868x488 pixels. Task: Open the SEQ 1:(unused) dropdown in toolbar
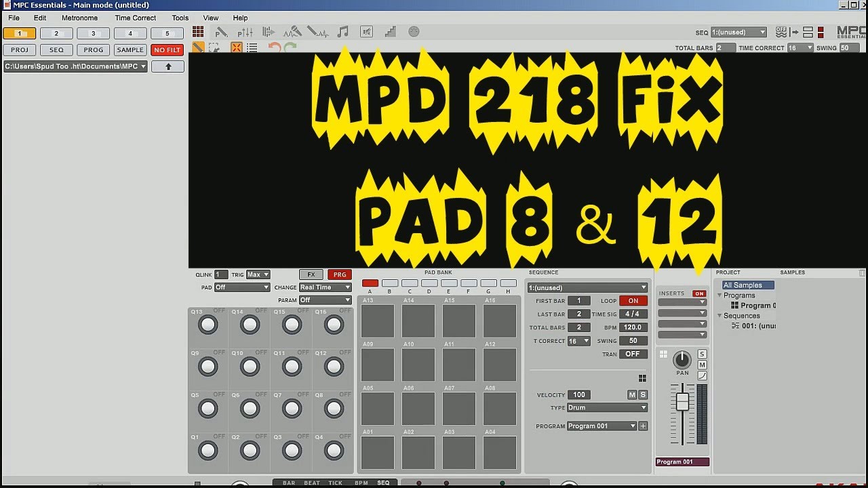pos(738,33)
